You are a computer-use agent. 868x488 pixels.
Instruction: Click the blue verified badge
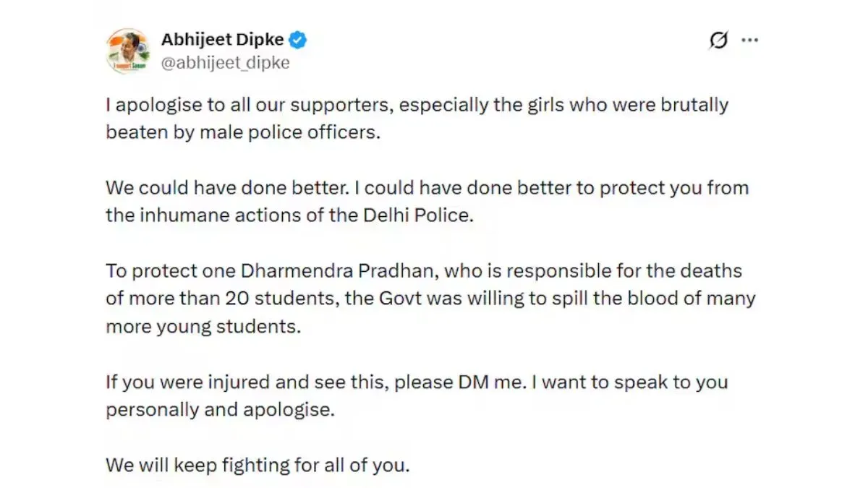click(299, 40)
